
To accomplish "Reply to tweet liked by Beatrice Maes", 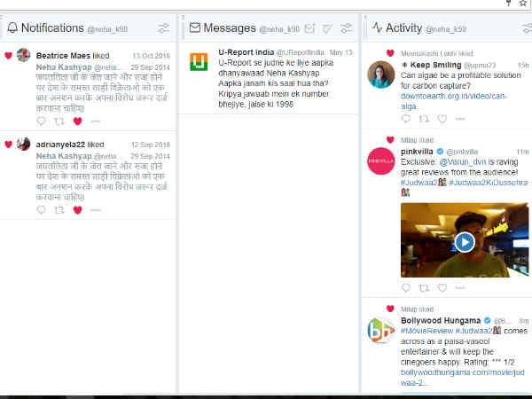I will click(41, 121).
